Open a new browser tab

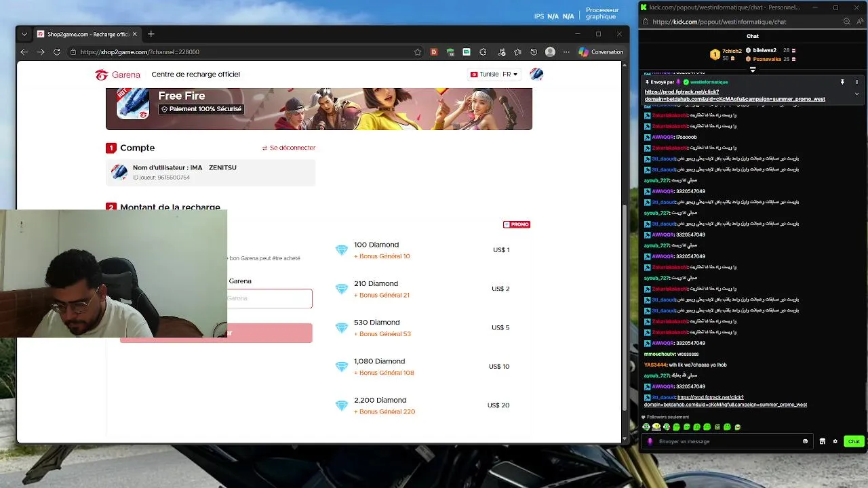[x=151, y=34]
